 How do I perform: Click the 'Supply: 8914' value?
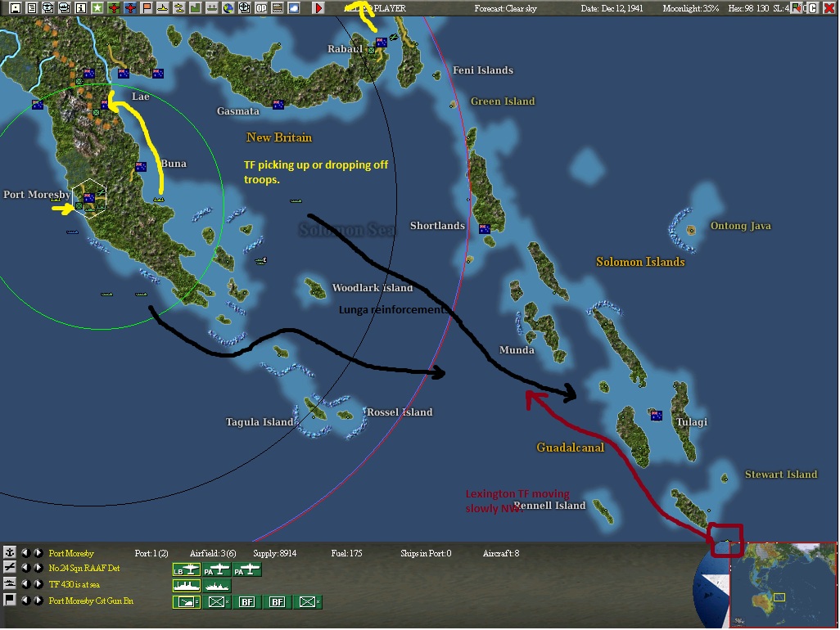tap(274, 553)
